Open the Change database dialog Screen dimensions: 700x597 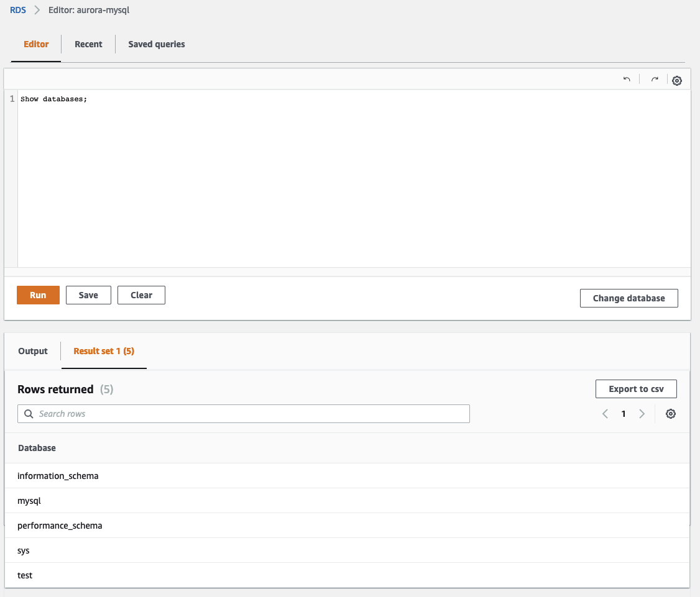tap(629, 298)
